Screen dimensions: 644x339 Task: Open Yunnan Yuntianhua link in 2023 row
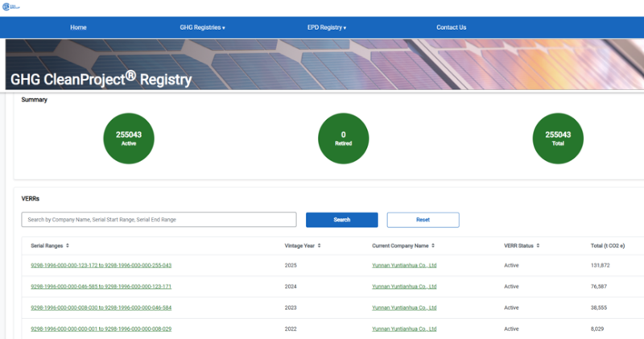coord(404,308)
